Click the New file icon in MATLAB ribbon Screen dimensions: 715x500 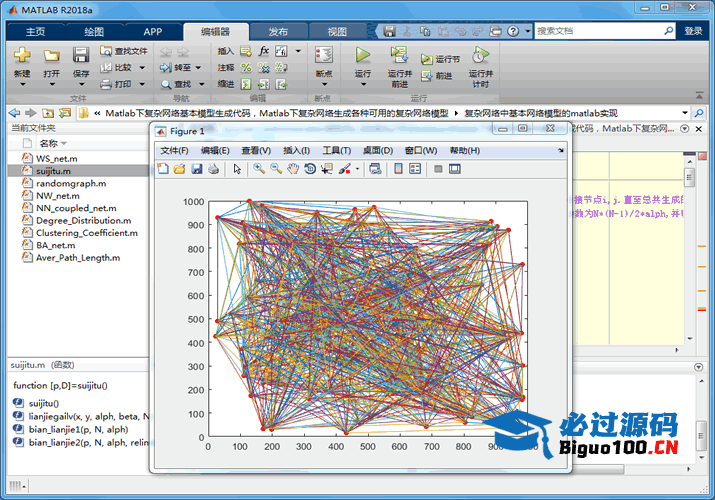pyautogui.click(x=22, y=55)
